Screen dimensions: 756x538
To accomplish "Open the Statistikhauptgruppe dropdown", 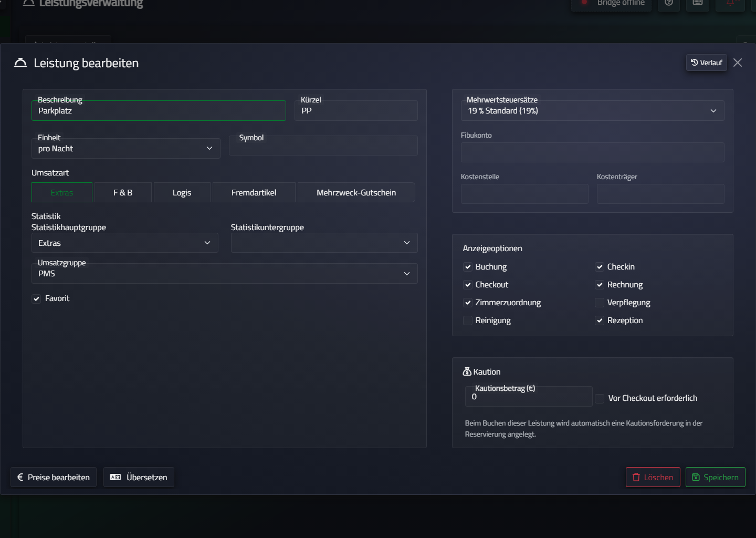I will point(125,243).
